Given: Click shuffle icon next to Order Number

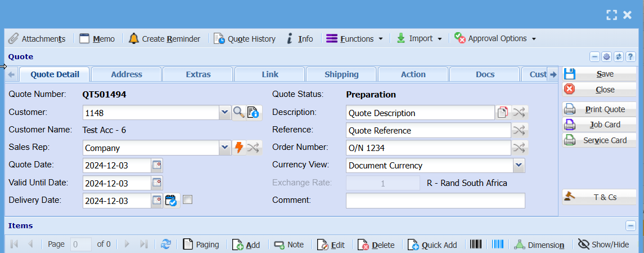Looking at the screenshot, I should [x=520, y=148].
